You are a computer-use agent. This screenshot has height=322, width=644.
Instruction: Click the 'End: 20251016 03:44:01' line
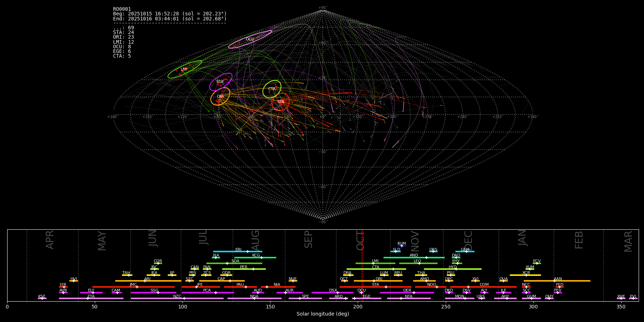(x=170, y=19)
